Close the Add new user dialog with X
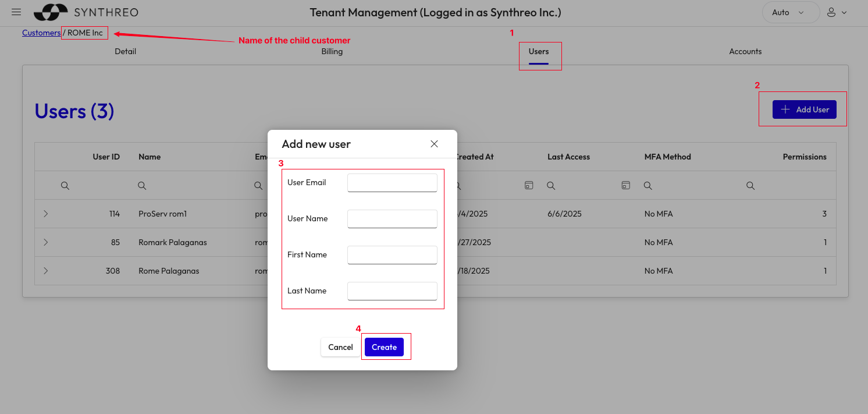Image resolution: width=868 pixels, height=414 pixels. [434, 143]
